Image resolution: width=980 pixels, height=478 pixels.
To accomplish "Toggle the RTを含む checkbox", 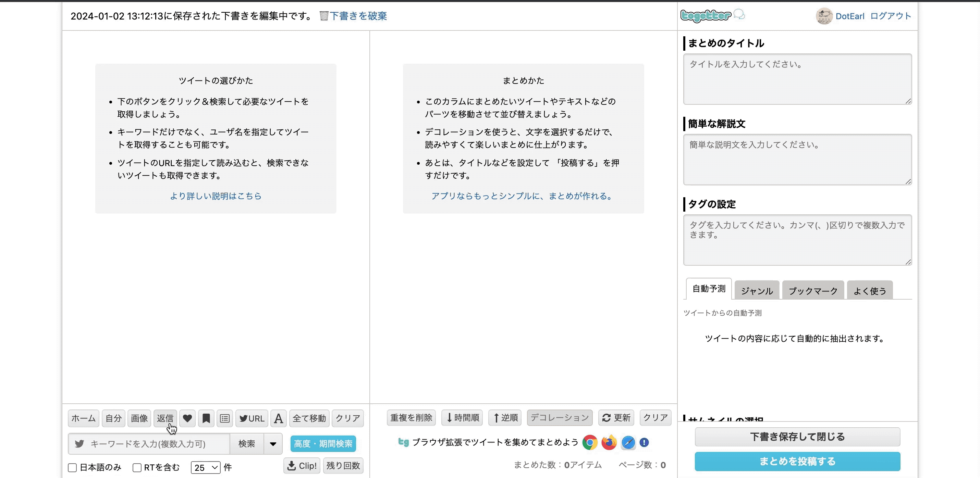I will point(137,467).
